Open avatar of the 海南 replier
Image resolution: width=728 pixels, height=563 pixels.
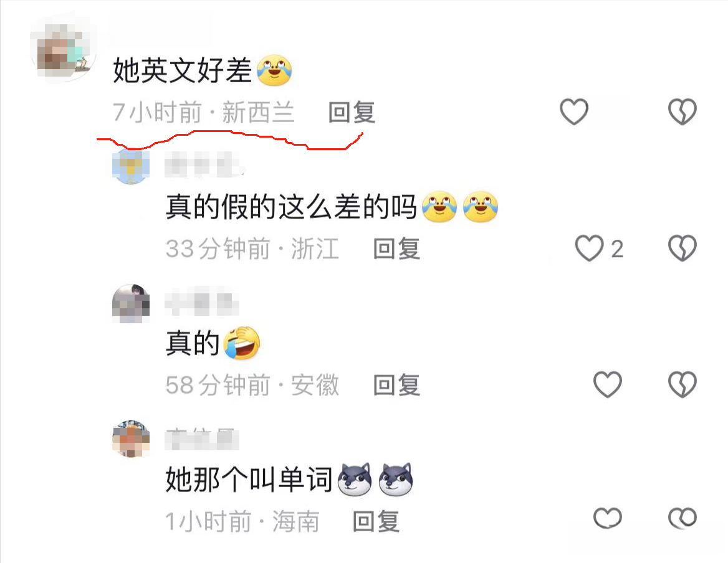click(x=131, y=438)
